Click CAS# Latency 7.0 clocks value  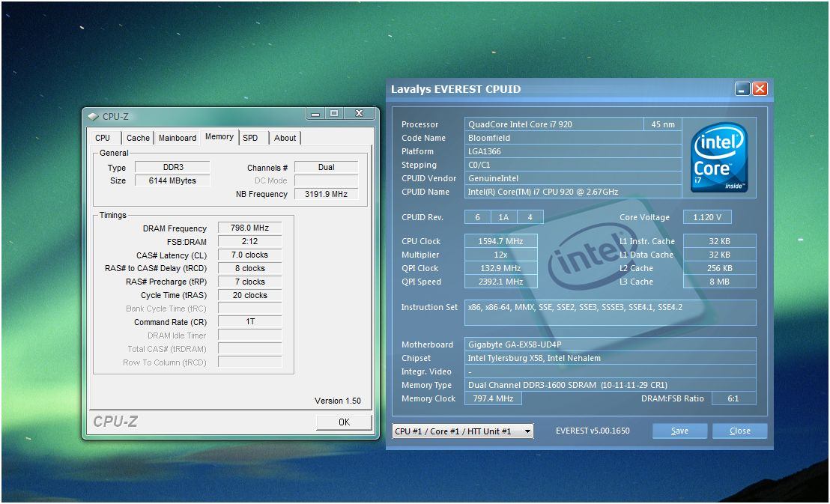[250, 255]
